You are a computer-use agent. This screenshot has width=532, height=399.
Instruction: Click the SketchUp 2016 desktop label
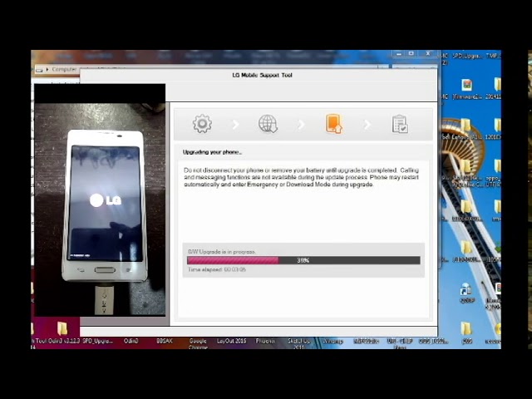click(x=298, y=343)
